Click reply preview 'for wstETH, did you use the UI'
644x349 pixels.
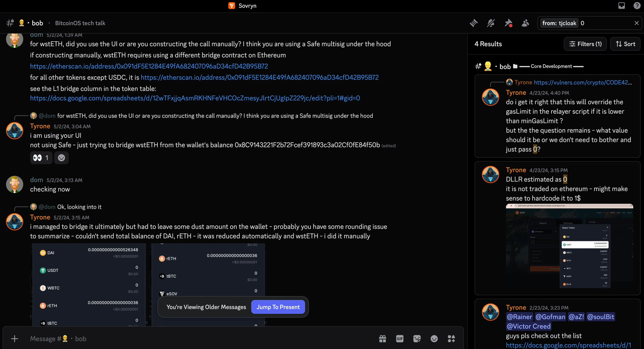(215, 116)
